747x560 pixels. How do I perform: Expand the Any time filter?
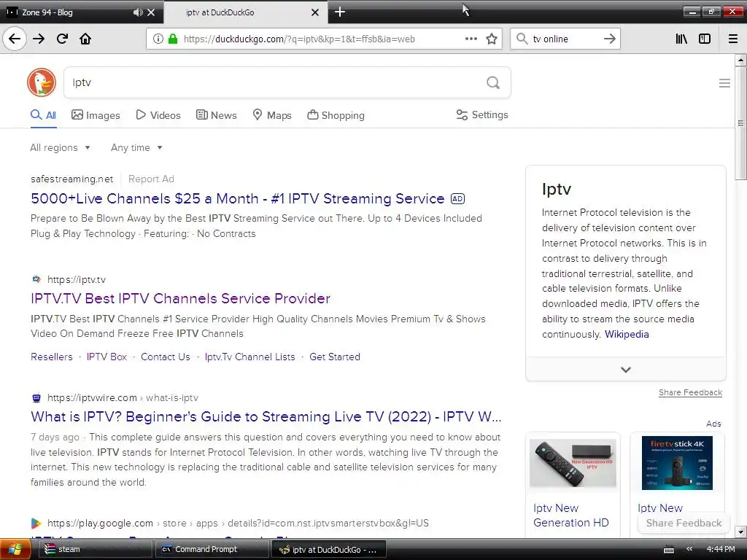click(136, 147)
